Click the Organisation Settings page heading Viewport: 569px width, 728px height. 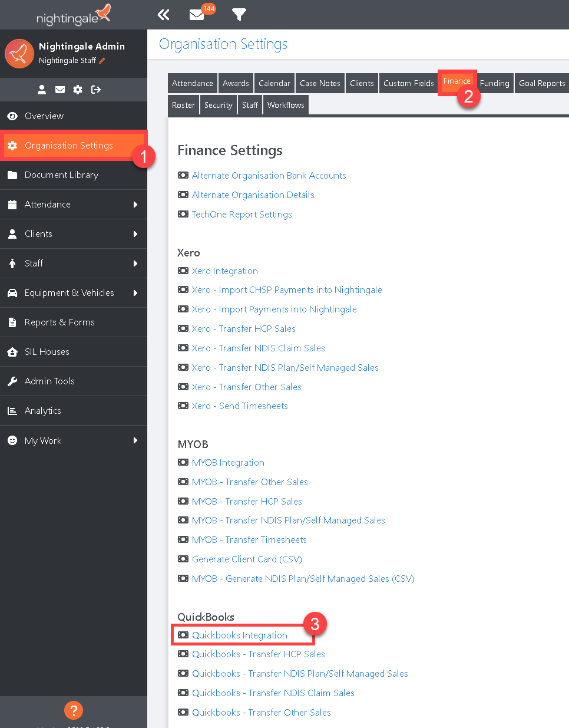(x=223, y=44)
